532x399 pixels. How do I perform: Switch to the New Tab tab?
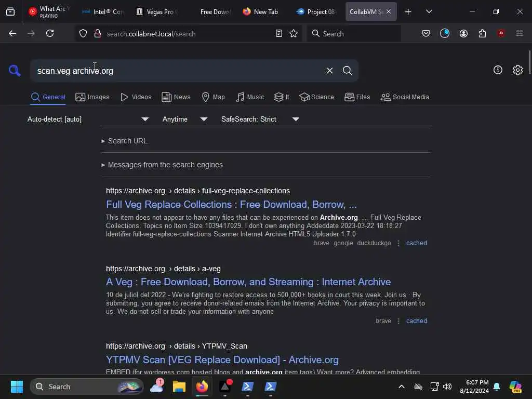261,12
